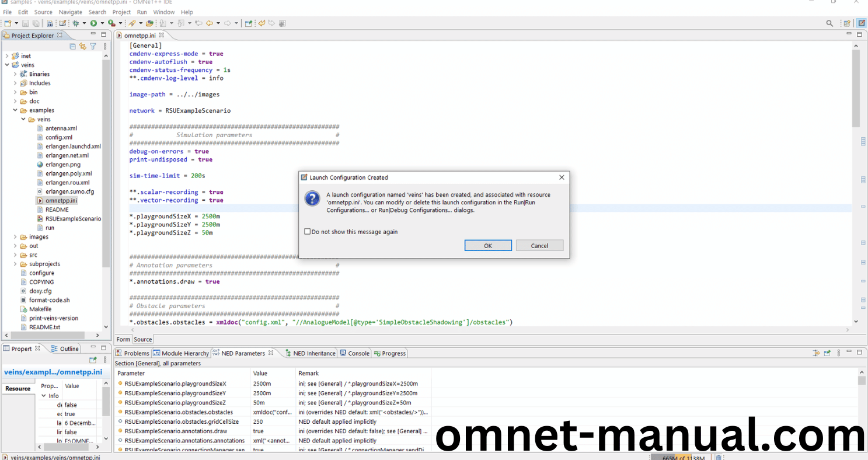Switch to the Console tab

[x=358, y=353]
